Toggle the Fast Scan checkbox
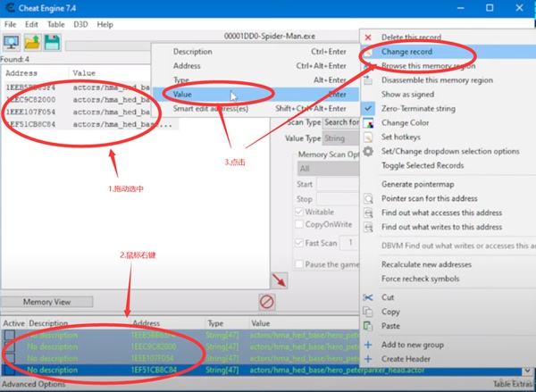 (299, 243)
